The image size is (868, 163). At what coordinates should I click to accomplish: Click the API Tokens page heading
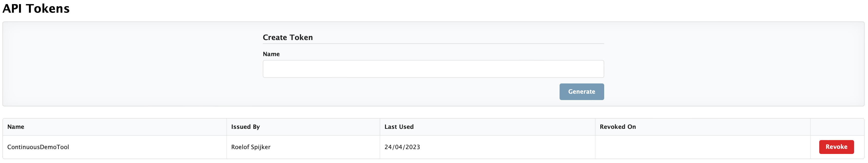[x=36, y=9]
